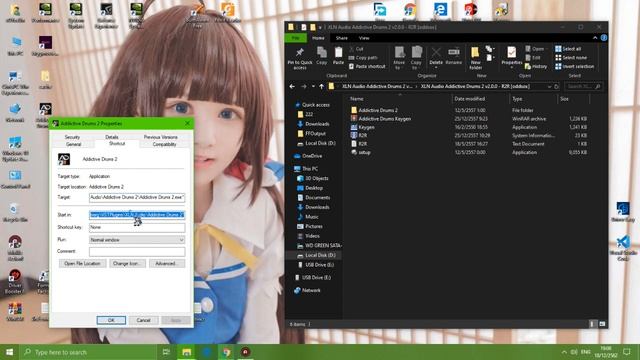The image size is (640, 360).
Task: Click Cut in the Clipboard group
Action: (356, 49)
